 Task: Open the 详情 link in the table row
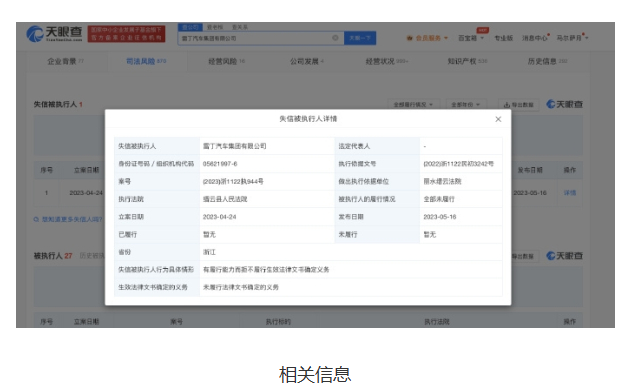(570, 193)
